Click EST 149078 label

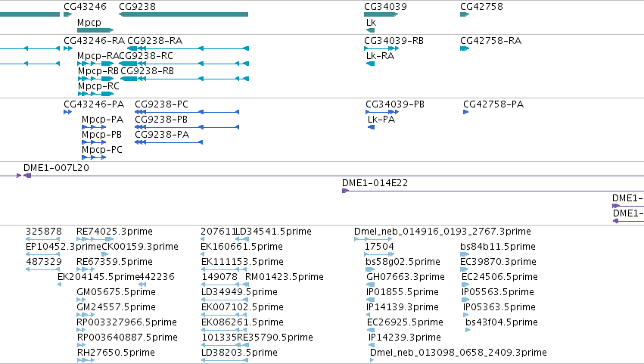pyautogui.click(x=219, y=277)
